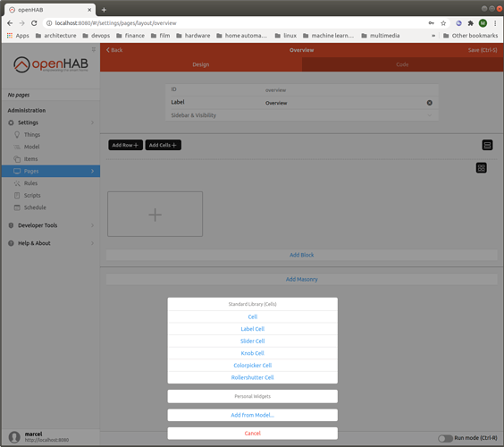The height and width of the screenshot is (447, 504).
Task: Expand the Sidebar & Visibility section
Action: (301, 115)
